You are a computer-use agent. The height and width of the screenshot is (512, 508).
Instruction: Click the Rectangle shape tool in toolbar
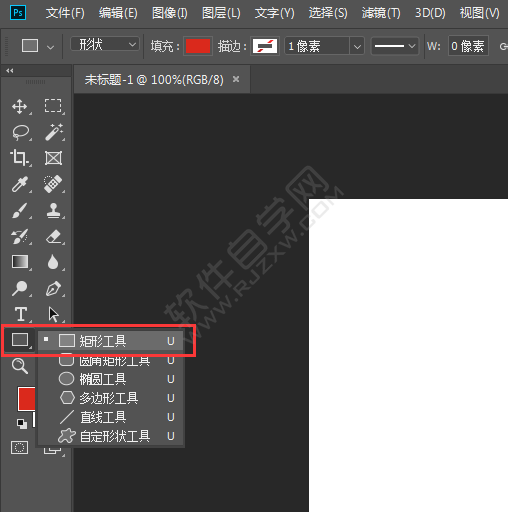[x=20, y=340]
